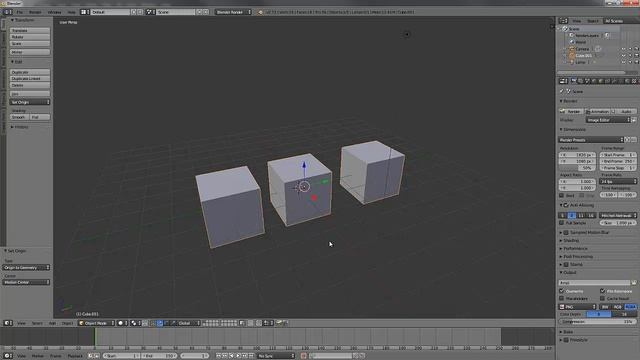The width and height of the screenshot is (640, 360).
Task: Expand the Shading render panel
Action: pos(571,240)
